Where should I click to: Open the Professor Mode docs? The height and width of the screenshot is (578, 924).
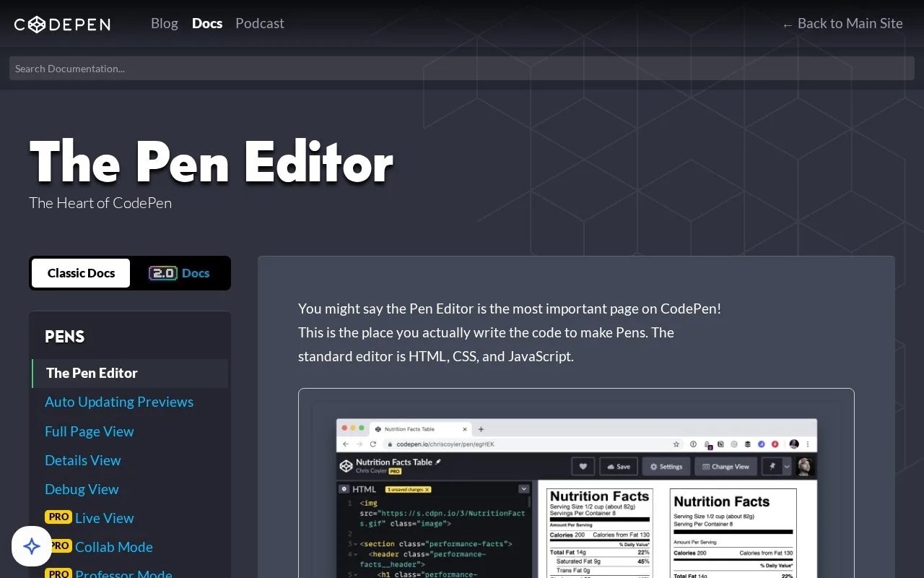pyautogui.click(x=123, y=574)
